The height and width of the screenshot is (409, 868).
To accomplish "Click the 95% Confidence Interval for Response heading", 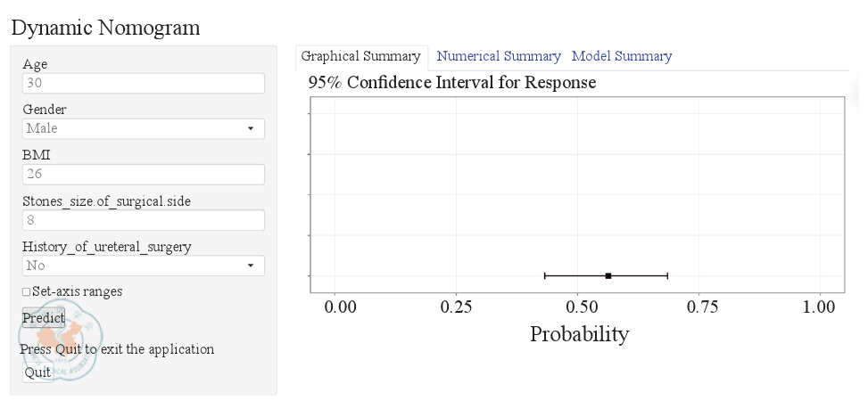I will point(451,83).
